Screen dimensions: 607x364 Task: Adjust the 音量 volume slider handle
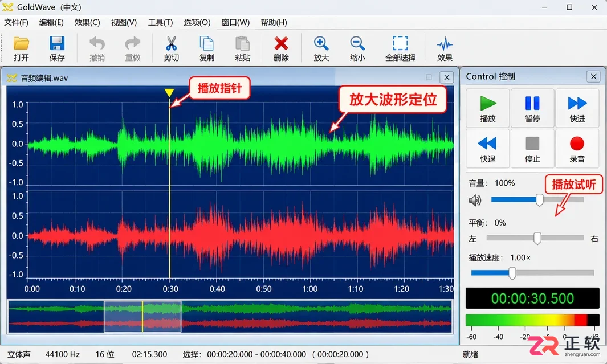pyautogui.click(x=539, y=199)
